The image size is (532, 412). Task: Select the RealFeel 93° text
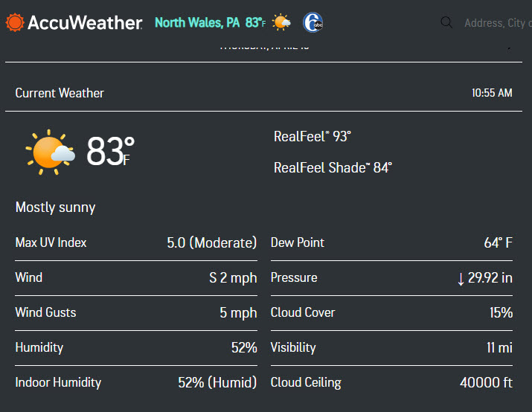[312, 136]
